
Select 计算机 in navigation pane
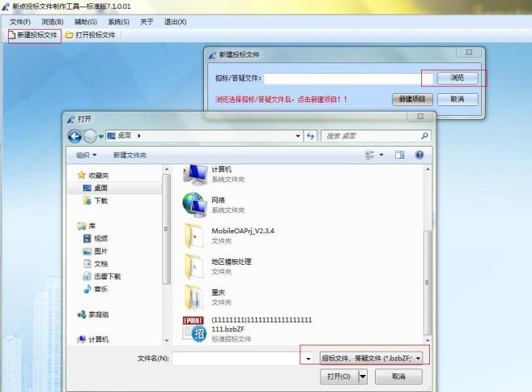tap(93, 339)
